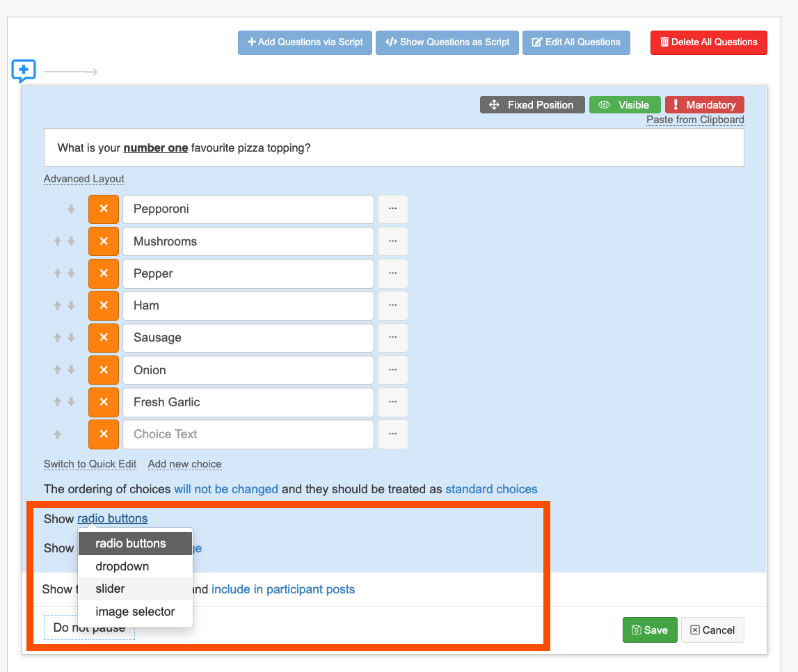Toggle the Mandatory setting
The image size is (798, 672).
pos(704,105)
